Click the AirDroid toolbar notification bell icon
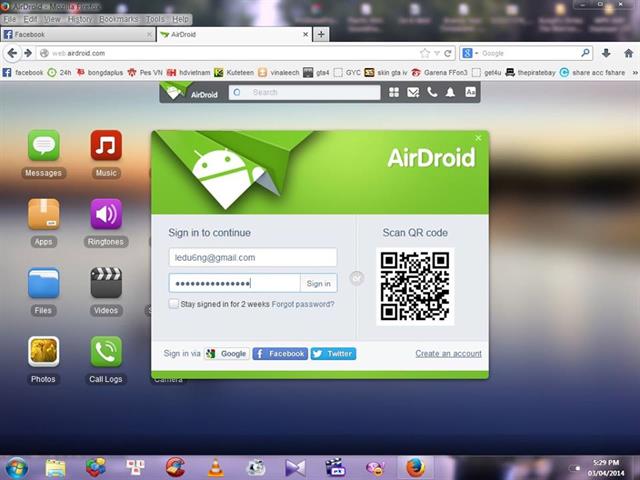Viewport: 640px width, 480px height. (450, 92)
